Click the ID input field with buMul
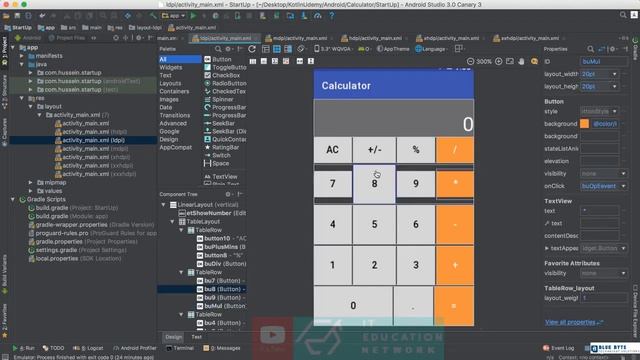Viewport: 640px width, 360px height. (604, 62)
